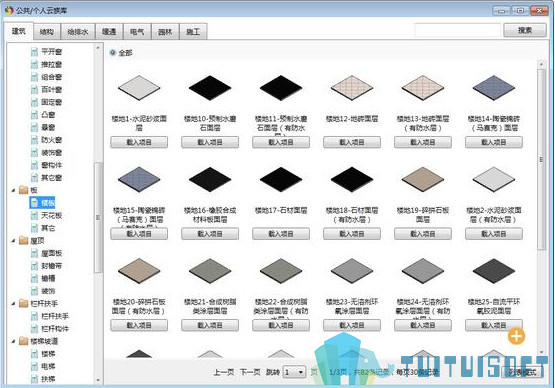Image resolution: width=555 pixels, height=388 pixels.
Task: Collapse the 栏杆扶手 folder node
Action: pos(13,304)
